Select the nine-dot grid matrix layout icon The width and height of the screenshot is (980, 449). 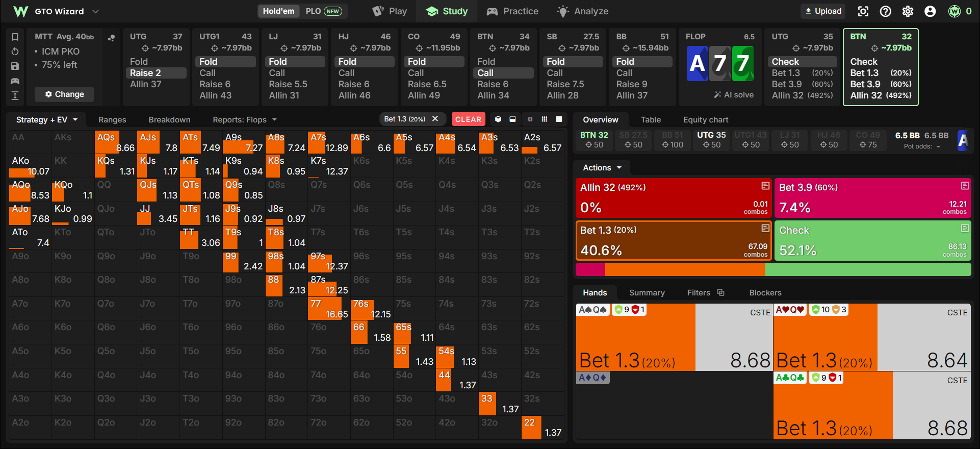pos(545,119)
